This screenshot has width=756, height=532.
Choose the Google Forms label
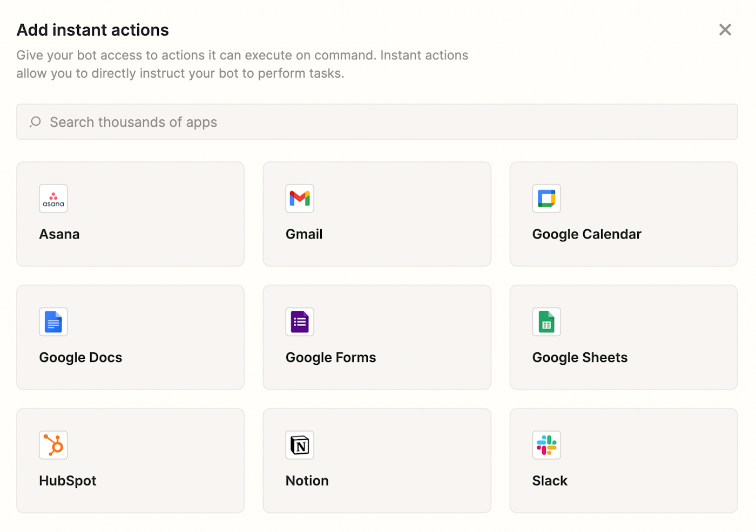pos(330,358)
